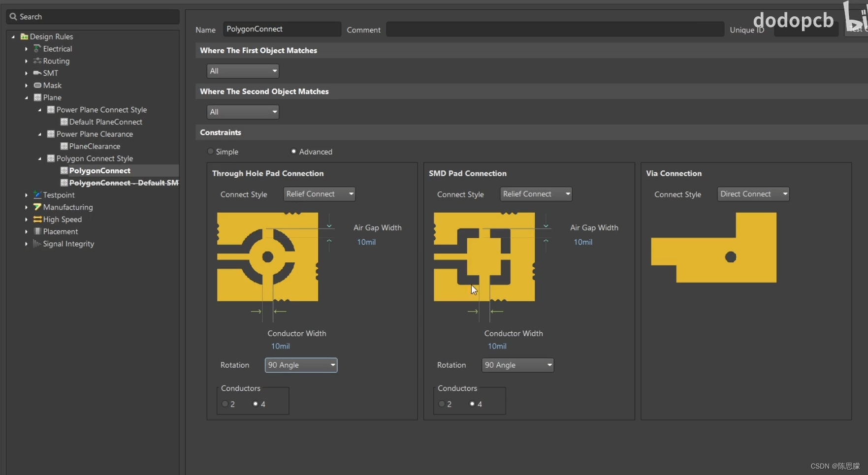Open Through Hole Pad Connect Style dropdown
Screen dimensions: 868x475
click(x=319, y=194)
